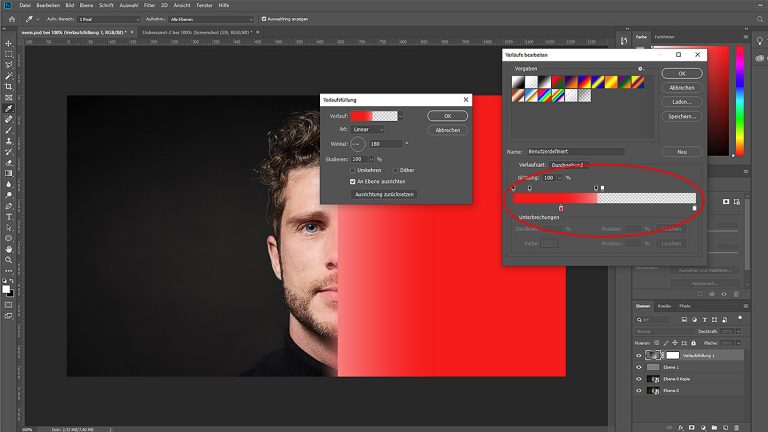
Task: Select the Type tool
Action: pyautogui.click(x=9, y=216)
